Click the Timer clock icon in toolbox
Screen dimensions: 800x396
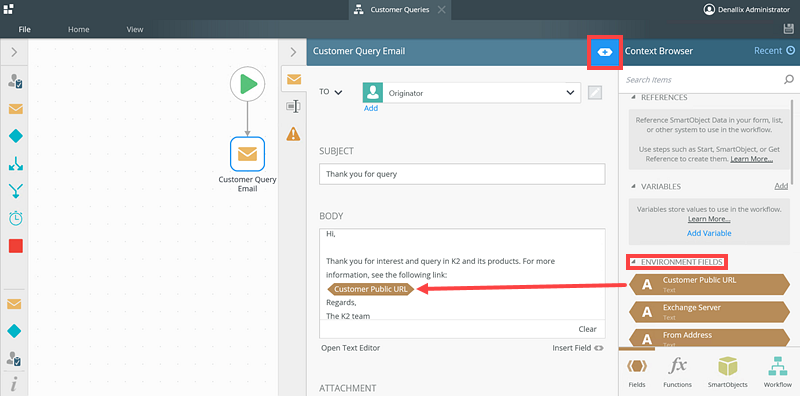16,218
